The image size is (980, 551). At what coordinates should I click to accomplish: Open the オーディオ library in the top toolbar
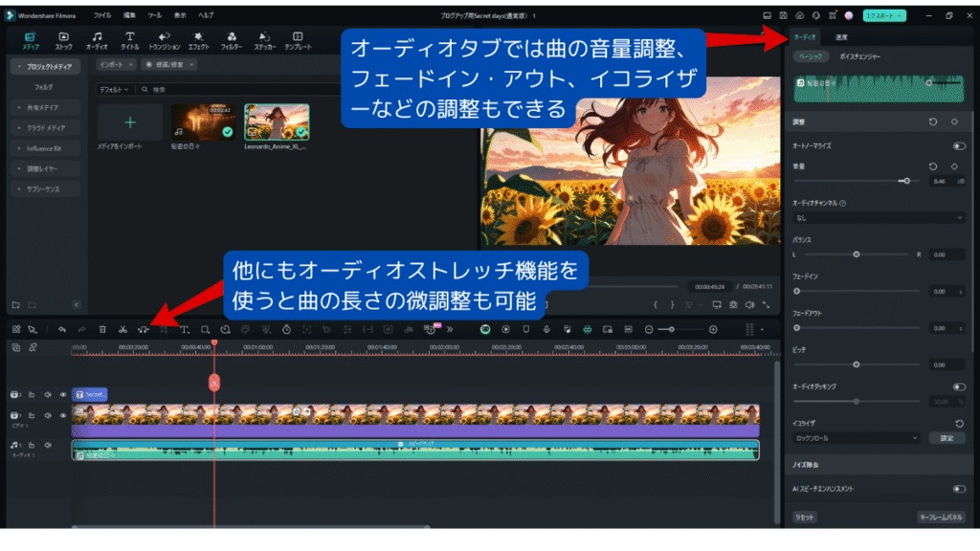tap(97, 40)
